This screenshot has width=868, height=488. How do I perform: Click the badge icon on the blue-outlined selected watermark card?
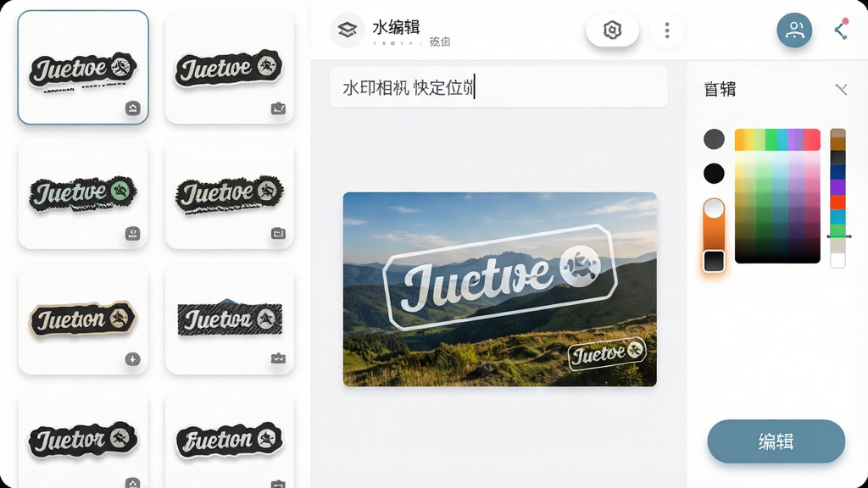coord(133,108)
